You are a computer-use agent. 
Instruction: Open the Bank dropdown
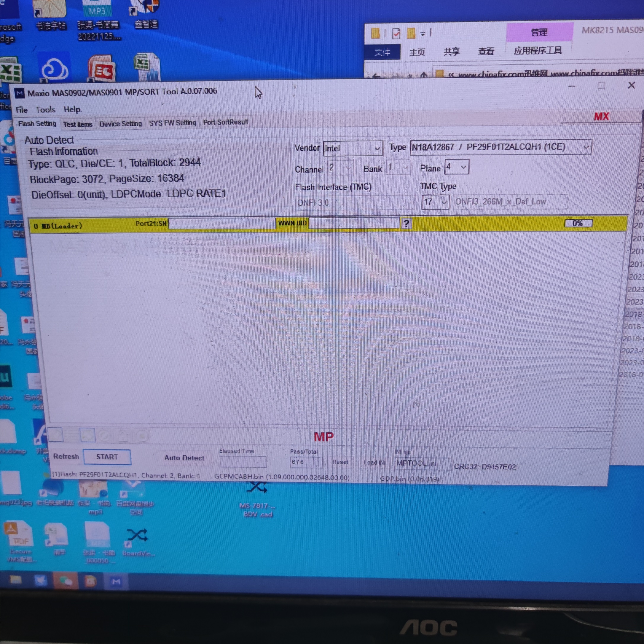[398, 167]
